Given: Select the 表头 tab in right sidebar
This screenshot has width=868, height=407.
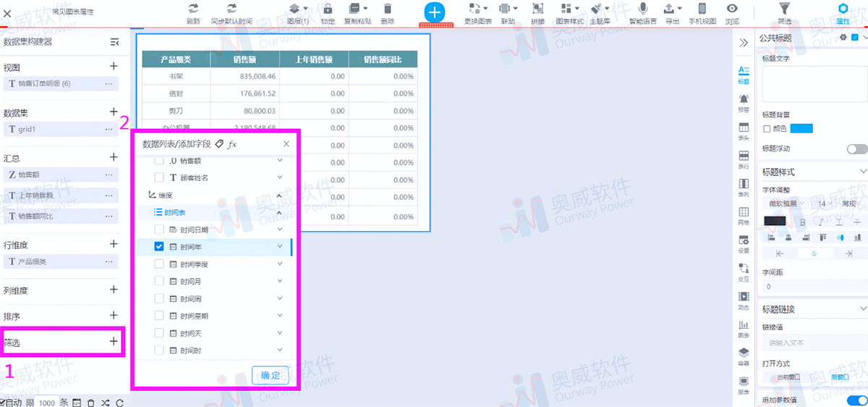Looking at the screenshot, I should [743, 131].
